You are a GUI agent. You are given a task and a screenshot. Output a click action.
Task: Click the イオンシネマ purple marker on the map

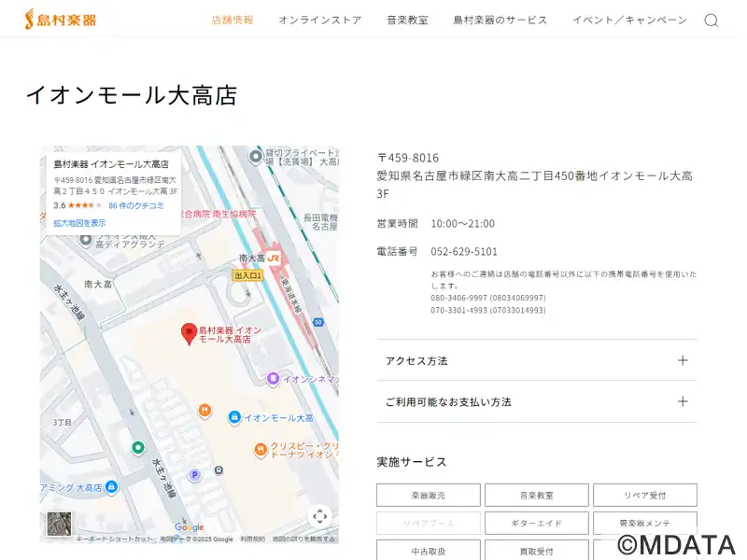pos(273,379)
